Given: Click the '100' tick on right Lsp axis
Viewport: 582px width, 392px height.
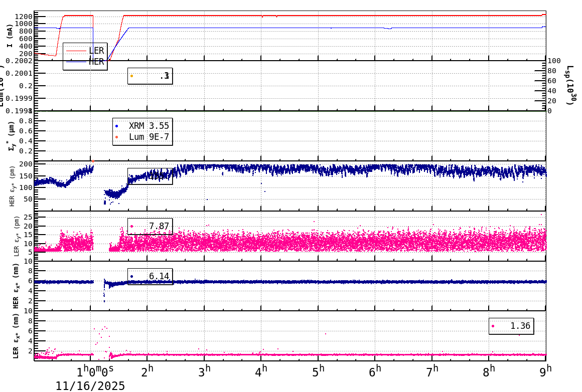Looking at the screenshot, I should click(554, 61).
